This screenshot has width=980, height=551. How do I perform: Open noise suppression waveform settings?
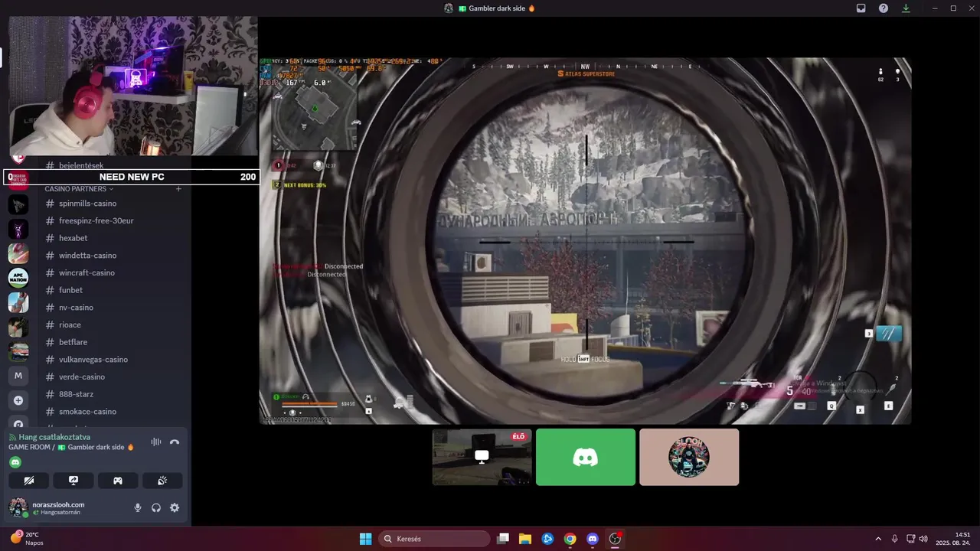click(156, 442)
